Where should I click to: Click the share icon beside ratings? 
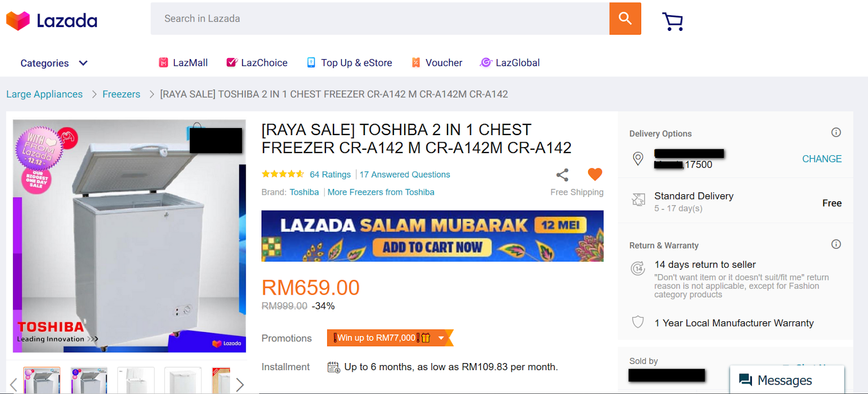[563, 175]
